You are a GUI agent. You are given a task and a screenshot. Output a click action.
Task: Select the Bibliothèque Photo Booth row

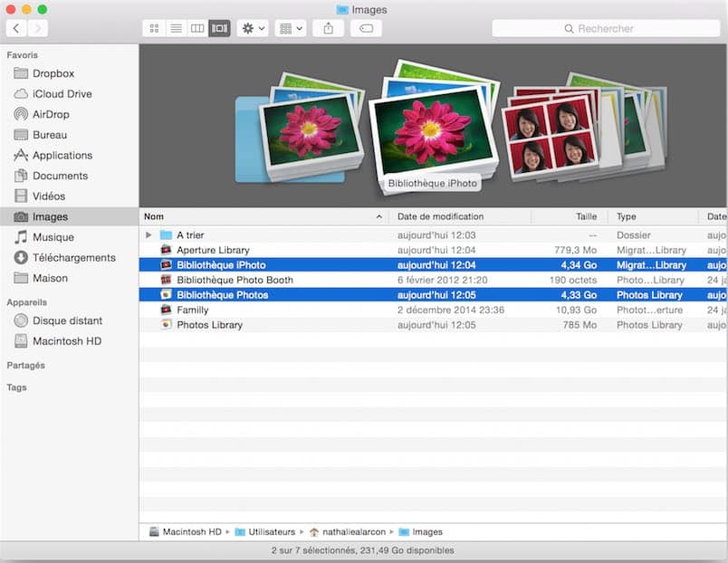[x=433, y=280]
